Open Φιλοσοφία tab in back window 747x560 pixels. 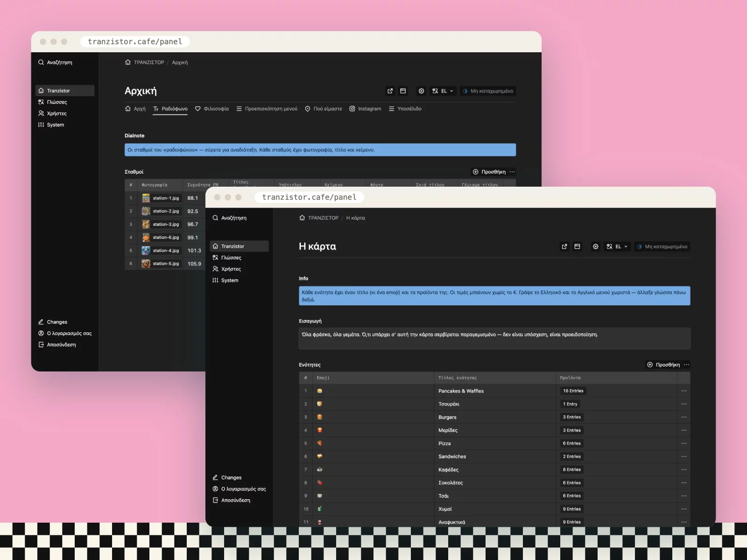click(212, 109)
